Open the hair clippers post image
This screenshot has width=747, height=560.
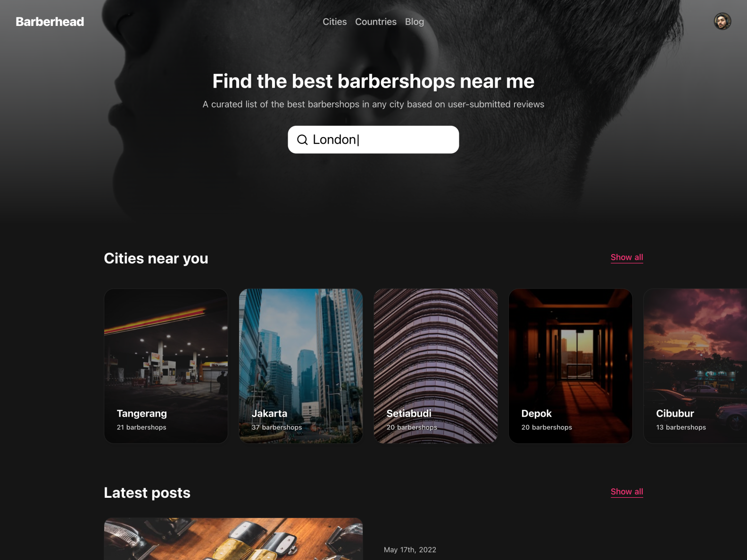[x=233, y=539]
